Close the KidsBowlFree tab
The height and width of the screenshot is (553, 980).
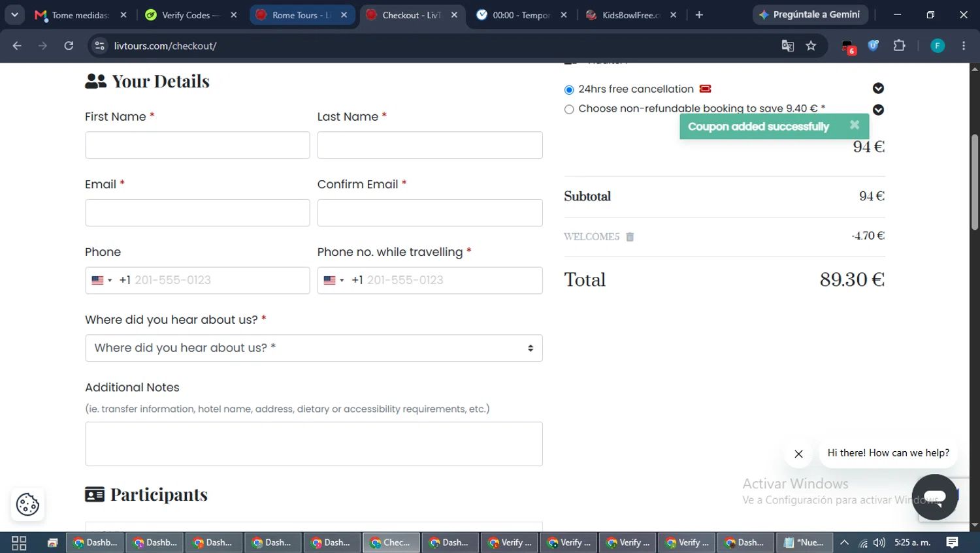pyautogui.click(x=674, y=15)
